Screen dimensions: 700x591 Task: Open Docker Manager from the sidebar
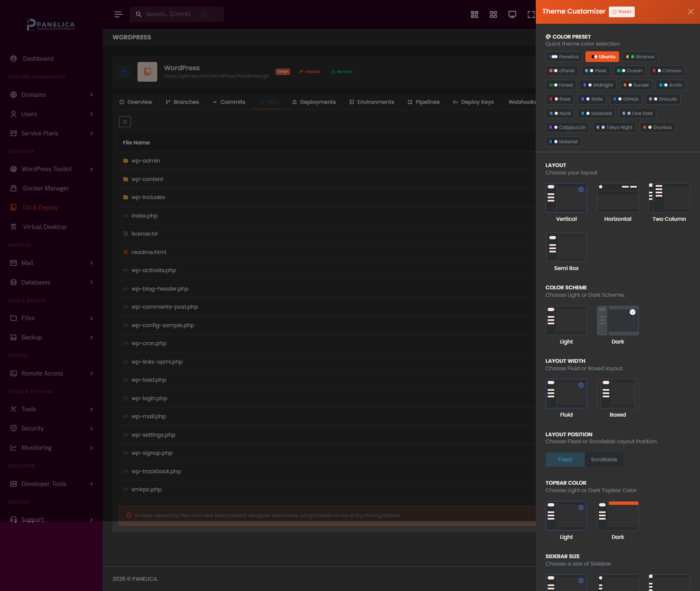46,188
